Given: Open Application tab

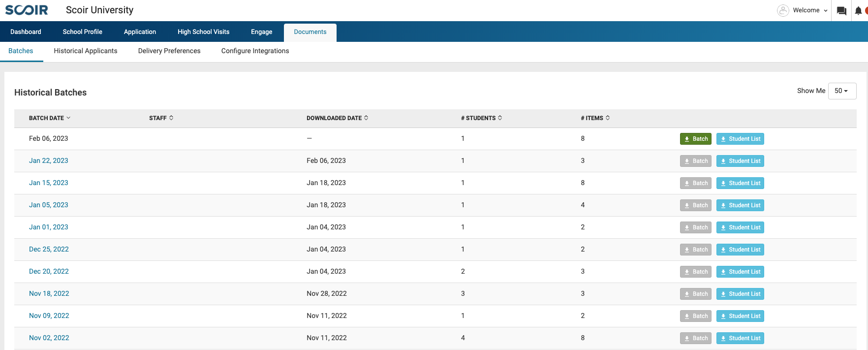Looking at the screenshot, I should pos(140,32).
